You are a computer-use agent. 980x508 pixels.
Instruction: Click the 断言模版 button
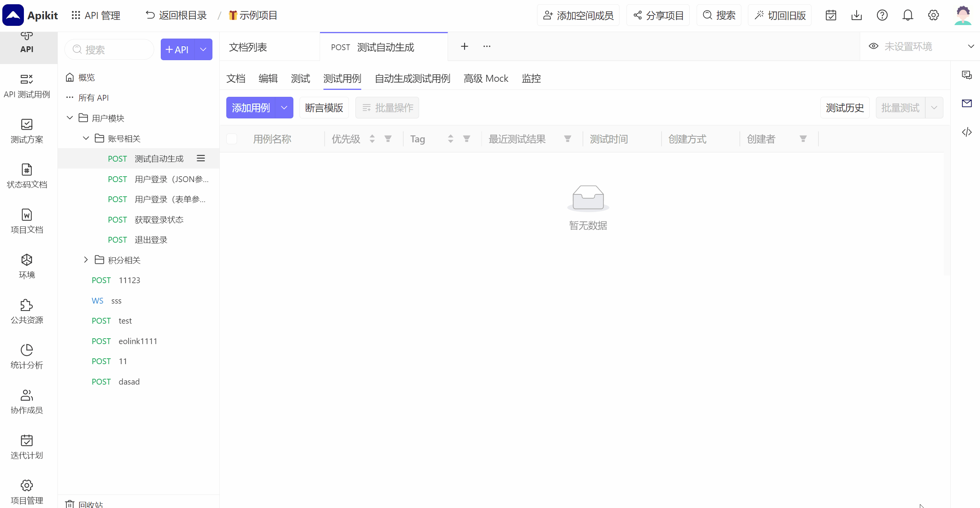(x=324, y=108)
